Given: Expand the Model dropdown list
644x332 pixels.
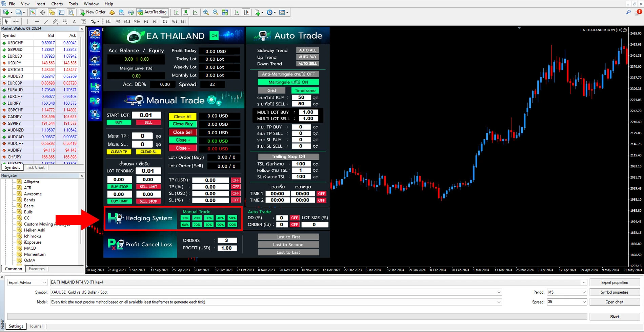Looking at the screenshot, I should [499, 302].
